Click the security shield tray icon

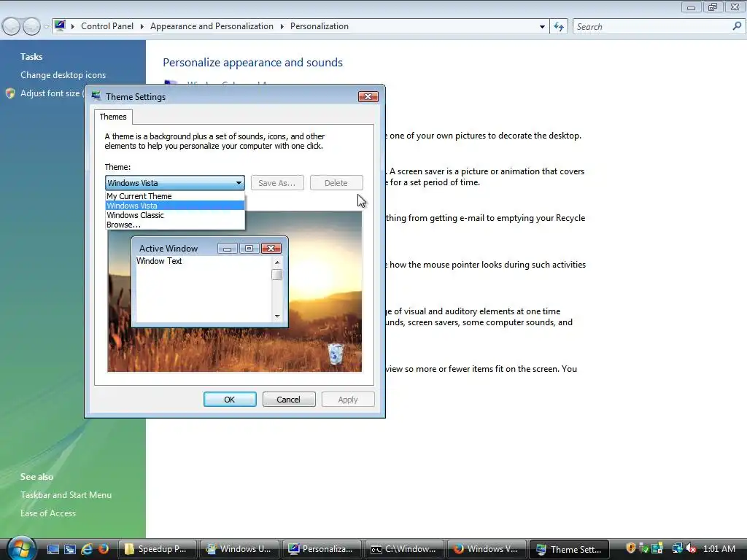tap(631, 548)
